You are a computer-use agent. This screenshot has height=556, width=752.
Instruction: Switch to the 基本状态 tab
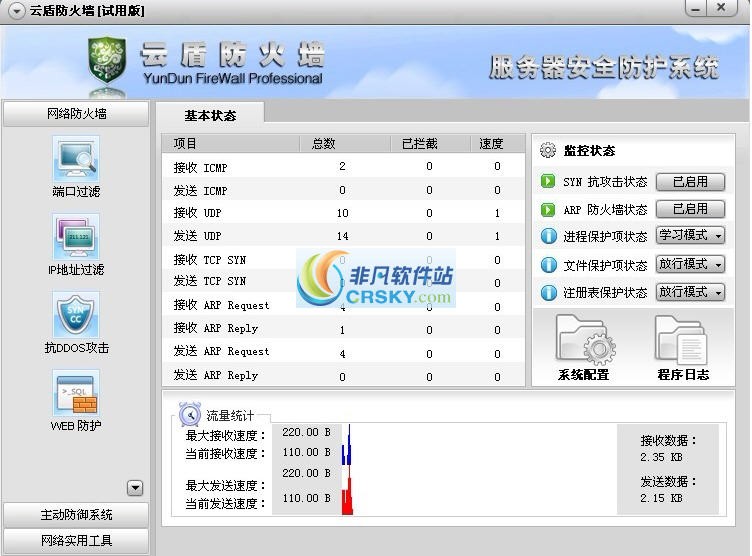[x=211, y=115]
